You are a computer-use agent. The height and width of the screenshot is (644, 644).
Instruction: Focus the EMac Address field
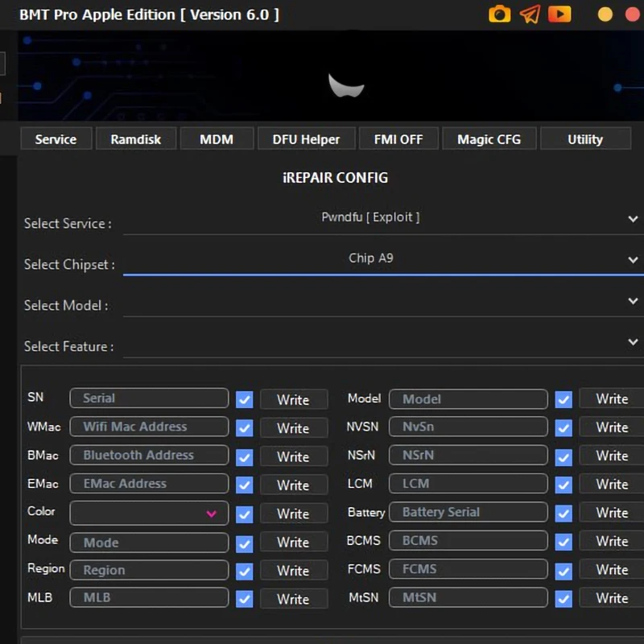pyautogui.click(x=149, y=484)
